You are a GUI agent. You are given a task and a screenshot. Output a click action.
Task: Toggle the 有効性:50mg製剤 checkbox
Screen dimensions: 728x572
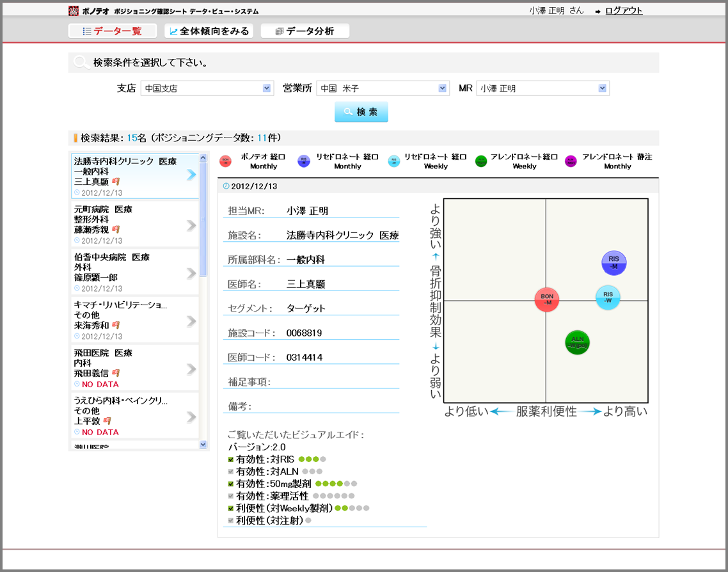point(231,484)
